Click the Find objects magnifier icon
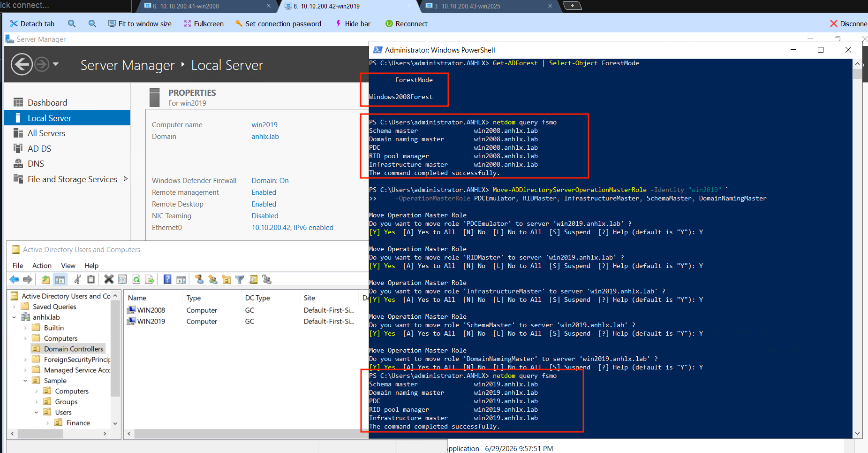Image resolution: width=868 pixels, height=453 pixels. click(253, 280)
